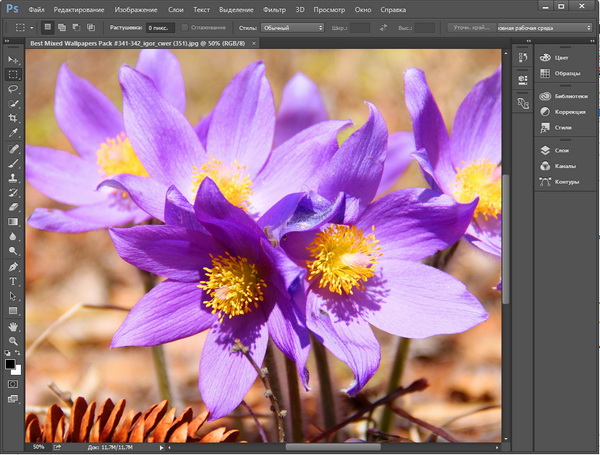The width and height of the screenshot is (600, 455).
Task: Toggle Quick Mask mode in toolbar
Action: click(13, 383)
